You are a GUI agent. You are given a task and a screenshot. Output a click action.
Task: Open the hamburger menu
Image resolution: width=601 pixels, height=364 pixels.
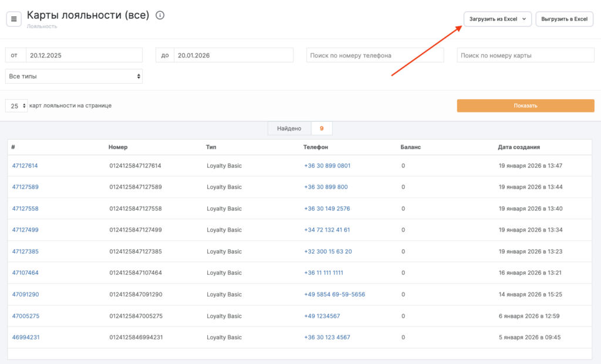coord(14,19)
